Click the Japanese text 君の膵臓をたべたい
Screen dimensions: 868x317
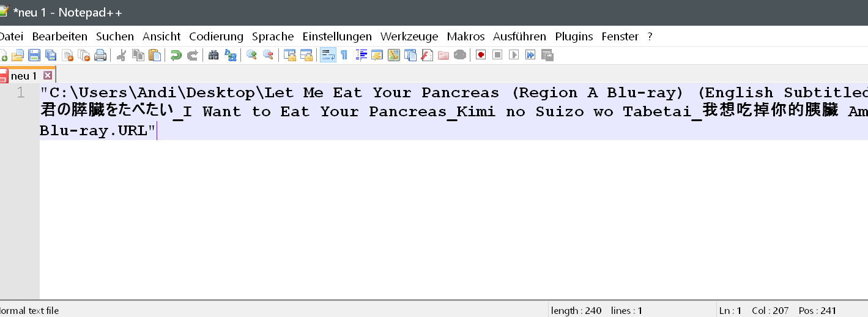pos(107,111)
